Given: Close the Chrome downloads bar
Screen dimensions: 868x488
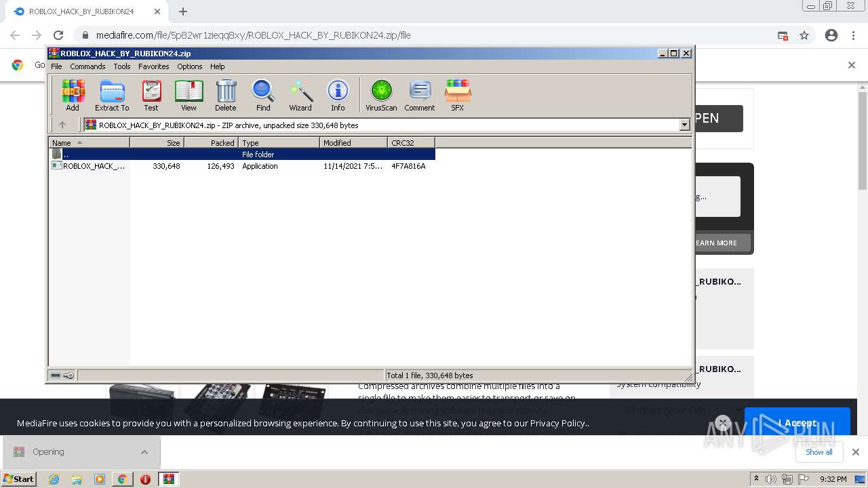Looking at the screenshot, I should (855, 452).
